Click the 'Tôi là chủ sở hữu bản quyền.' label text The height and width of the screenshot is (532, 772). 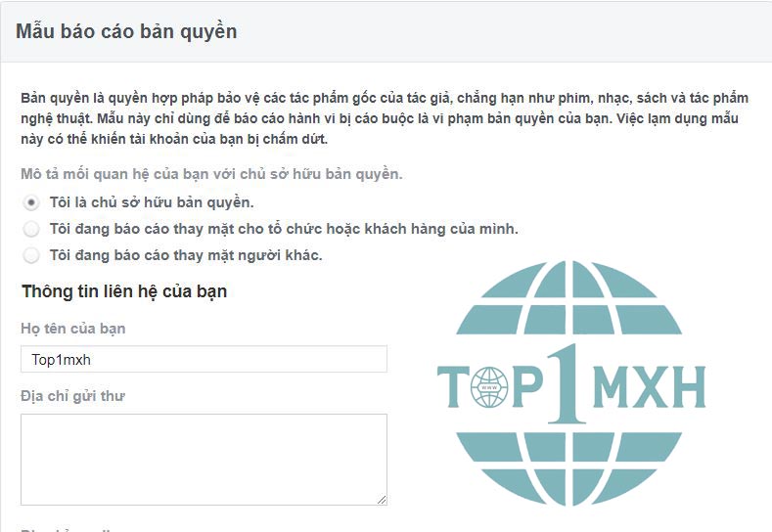click(152, 202)
